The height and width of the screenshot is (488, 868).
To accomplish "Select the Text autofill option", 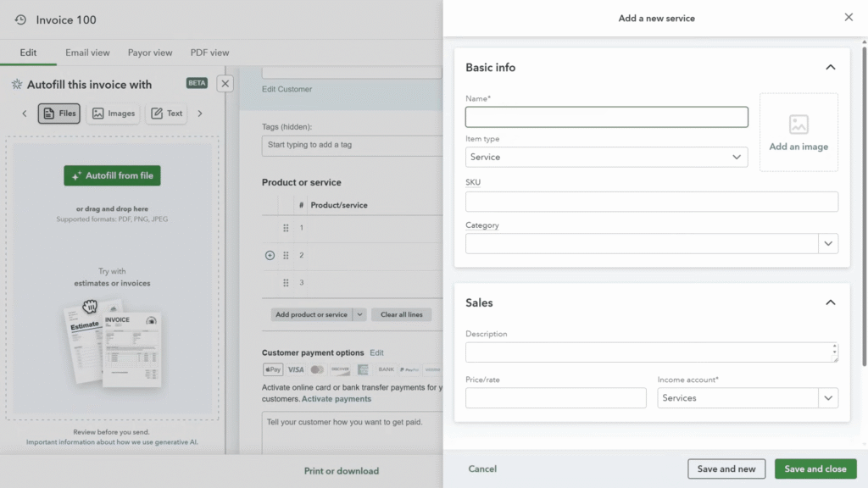I will point(166,114).
